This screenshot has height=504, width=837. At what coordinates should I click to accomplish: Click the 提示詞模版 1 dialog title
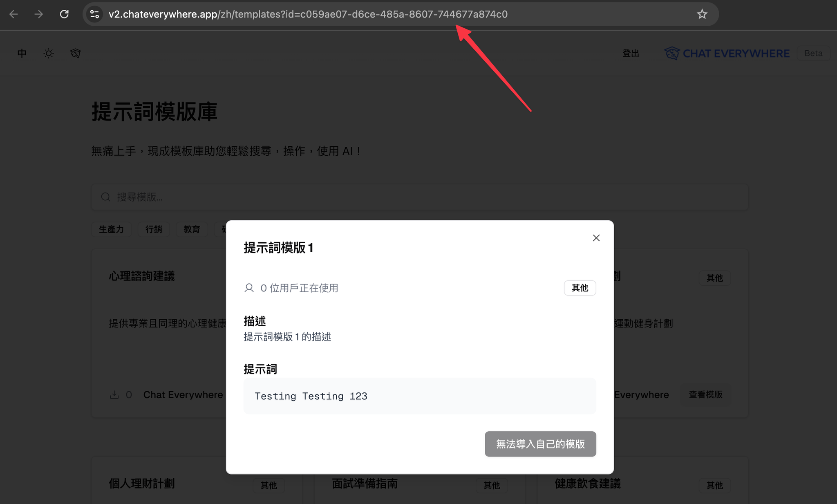(279, 248)
